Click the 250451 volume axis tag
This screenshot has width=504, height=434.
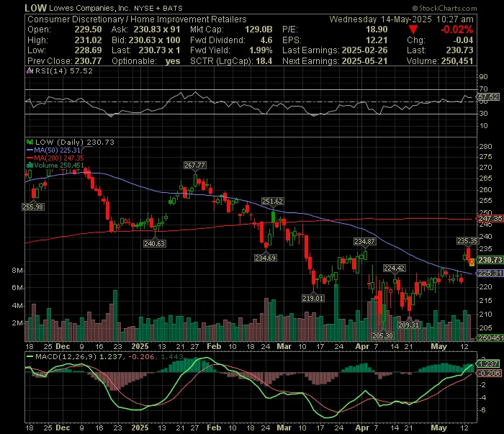pos(490,338)
